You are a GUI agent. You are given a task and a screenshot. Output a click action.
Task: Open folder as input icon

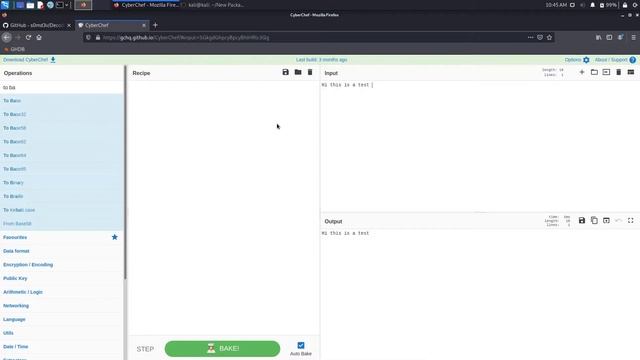coord(594,72)
